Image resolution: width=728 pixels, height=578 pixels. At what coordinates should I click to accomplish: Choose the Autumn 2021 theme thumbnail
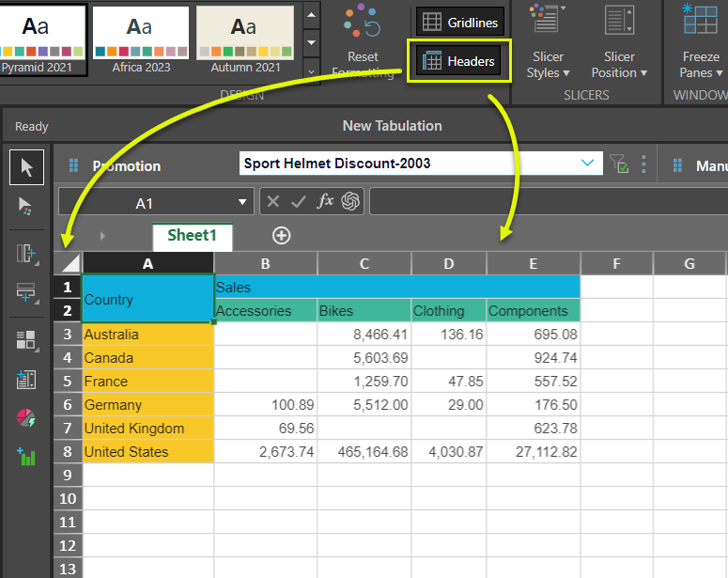[243, 39]
